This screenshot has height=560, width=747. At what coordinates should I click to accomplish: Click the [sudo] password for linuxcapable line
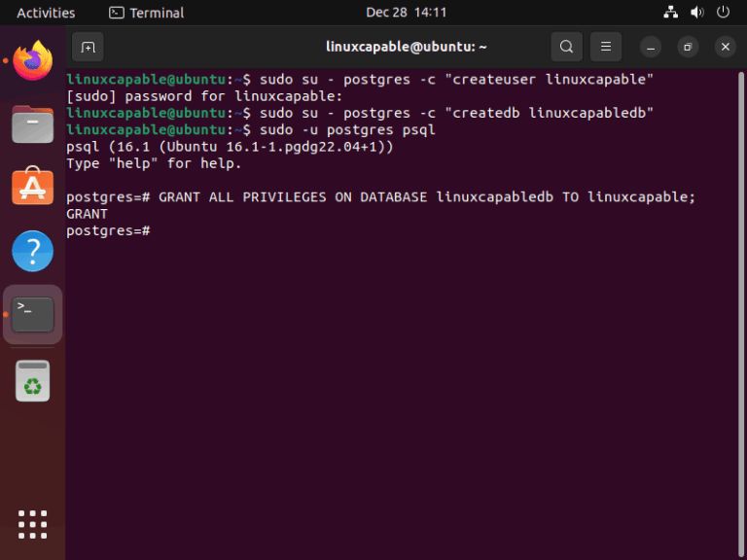(x=204, y=96)
